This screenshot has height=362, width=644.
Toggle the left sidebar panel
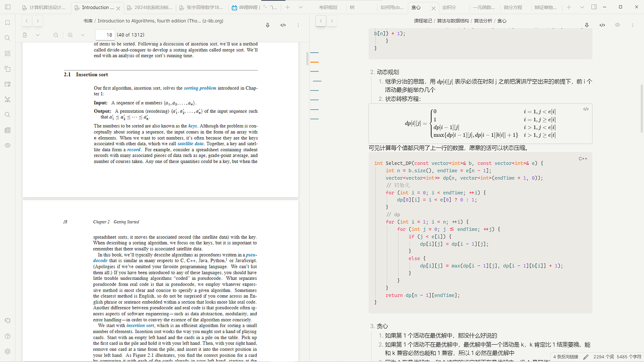coord(7,7)
